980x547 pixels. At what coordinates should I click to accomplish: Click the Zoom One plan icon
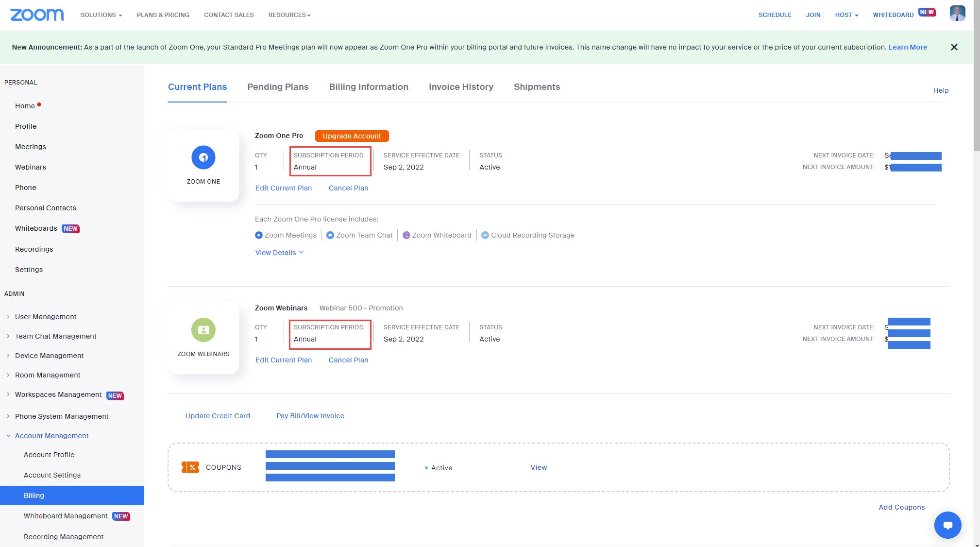(x=203, y=157)
